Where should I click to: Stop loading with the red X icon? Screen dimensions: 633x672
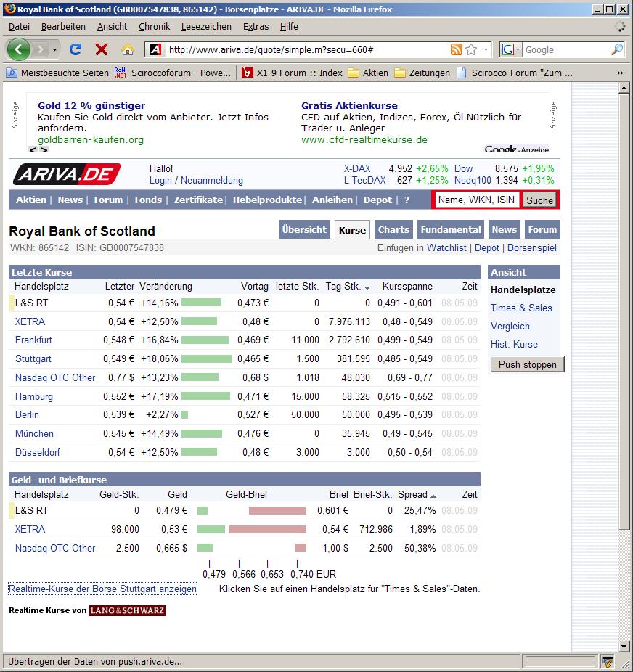coord(102,50)
